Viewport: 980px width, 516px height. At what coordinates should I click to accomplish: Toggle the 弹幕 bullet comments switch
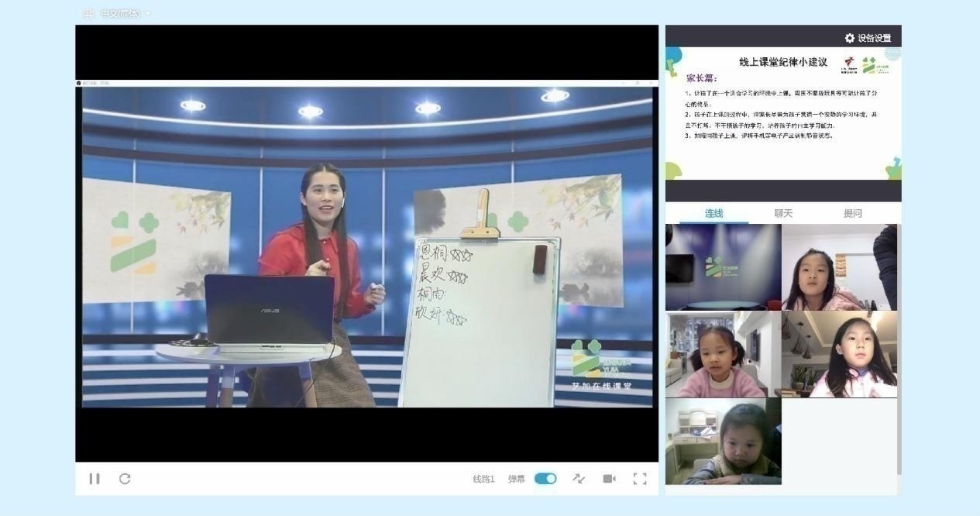(x=545, y=479)
